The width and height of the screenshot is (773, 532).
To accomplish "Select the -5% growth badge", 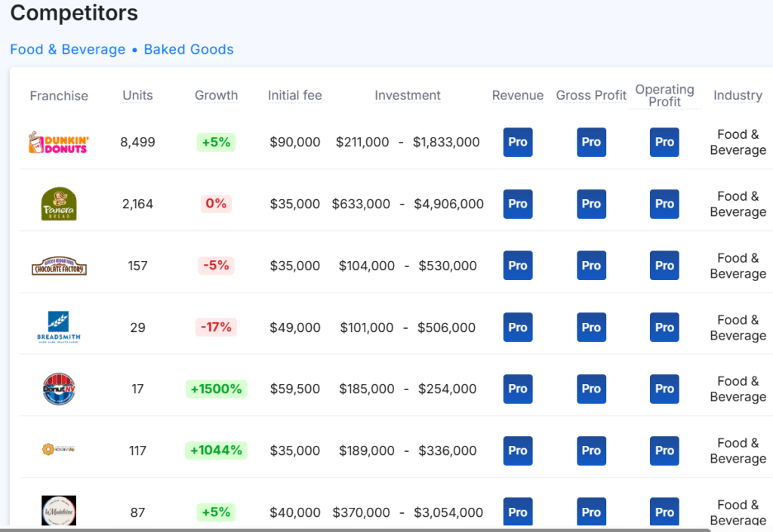I will (216, 266).
